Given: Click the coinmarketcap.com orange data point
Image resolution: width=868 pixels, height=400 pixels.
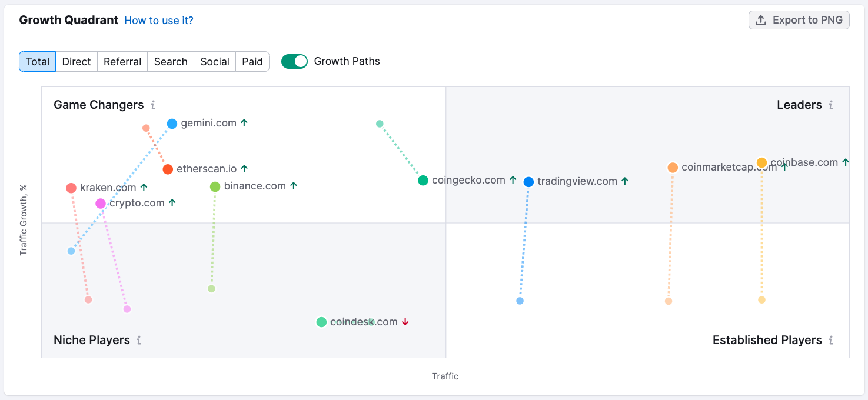Looking at the screenshot, I should (x=673, y=168).
